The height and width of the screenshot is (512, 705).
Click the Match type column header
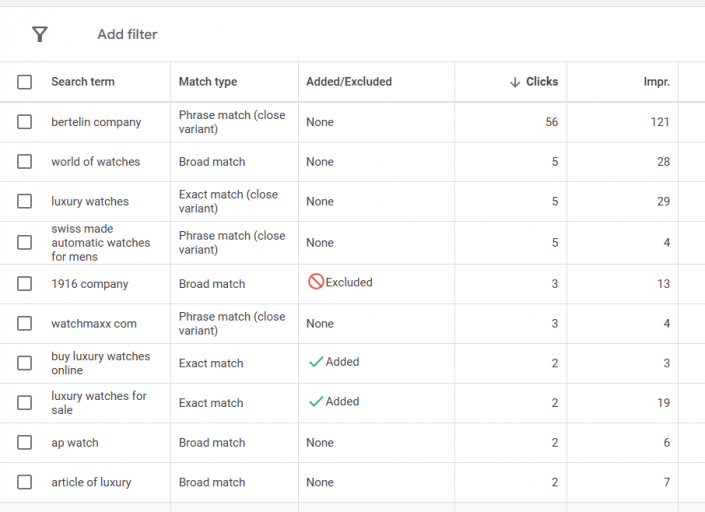pyautogui.click(x=208, y=82)
